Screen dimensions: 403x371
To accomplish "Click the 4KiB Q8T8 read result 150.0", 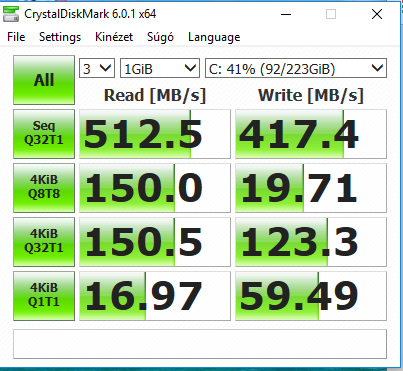I will click(x=155, y=188).
